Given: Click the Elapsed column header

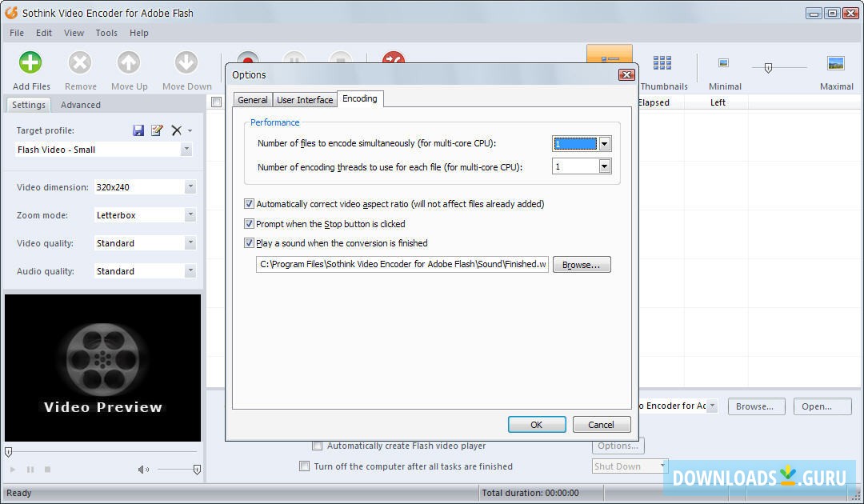Looking at the screenshot, I should (654, 102).
